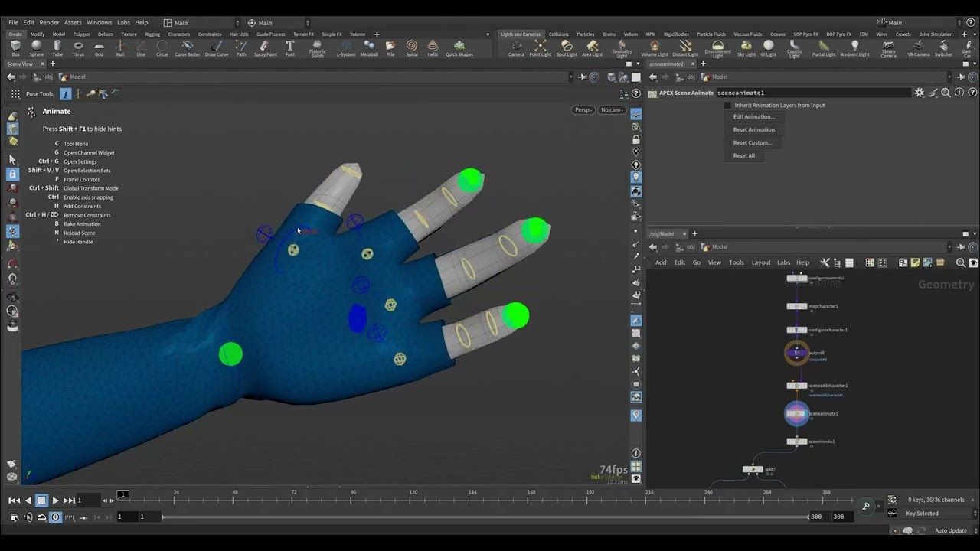The width and height of the screenshot is (980, 551).
Task: Click the frame range slider bar
Action: (485, 517)
